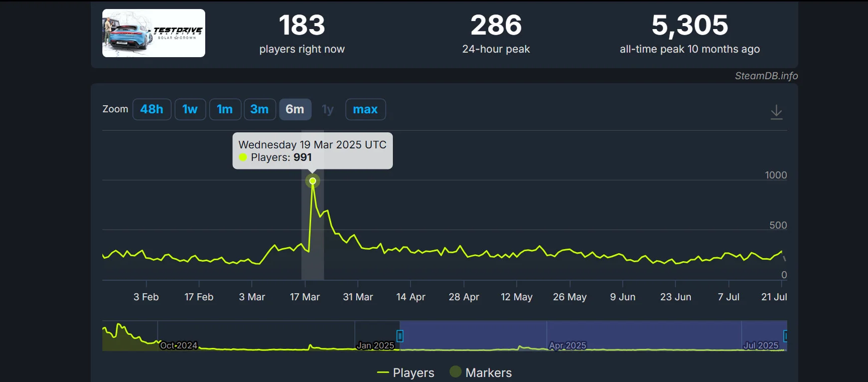Choose the 3m zoom option
Image resolution: width=868 pixels, height=382 pixels.
click(x=259, y=109)
